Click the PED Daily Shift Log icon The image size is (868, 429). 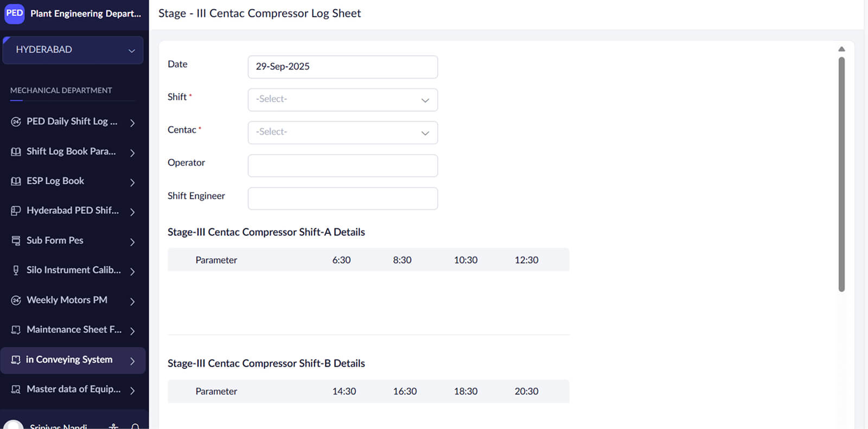16,121
